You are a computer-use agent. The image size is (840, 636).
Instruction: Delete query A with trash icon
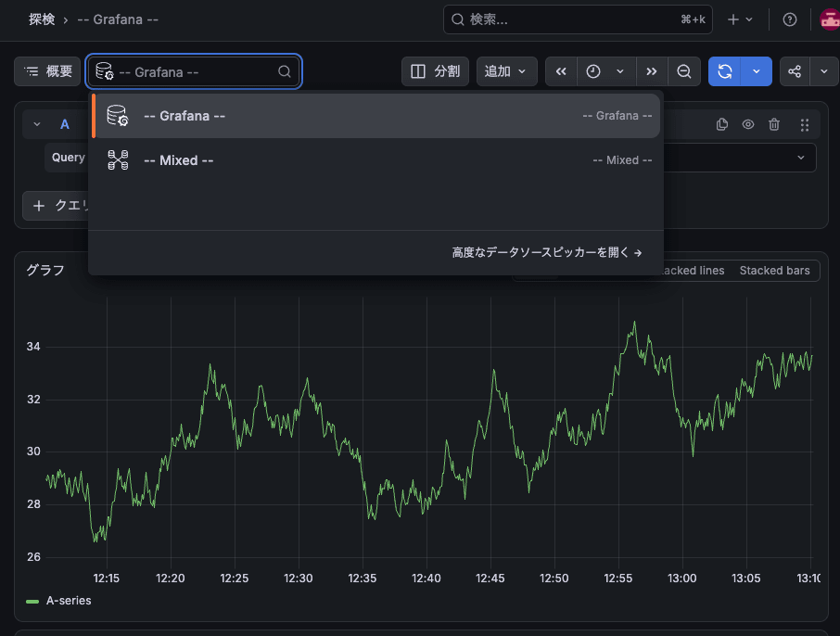click(x=774, y=124)
